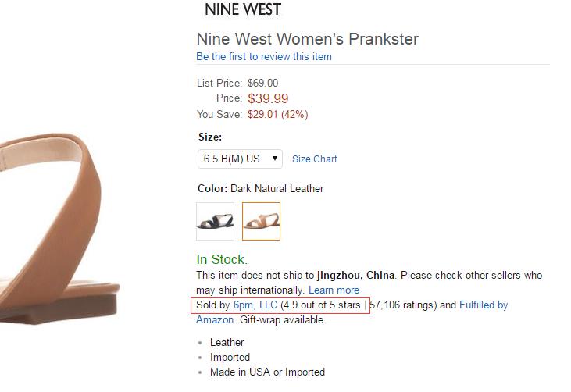Click 'Be the first to review this item'
571x392 pixels.
click(264, 56)
